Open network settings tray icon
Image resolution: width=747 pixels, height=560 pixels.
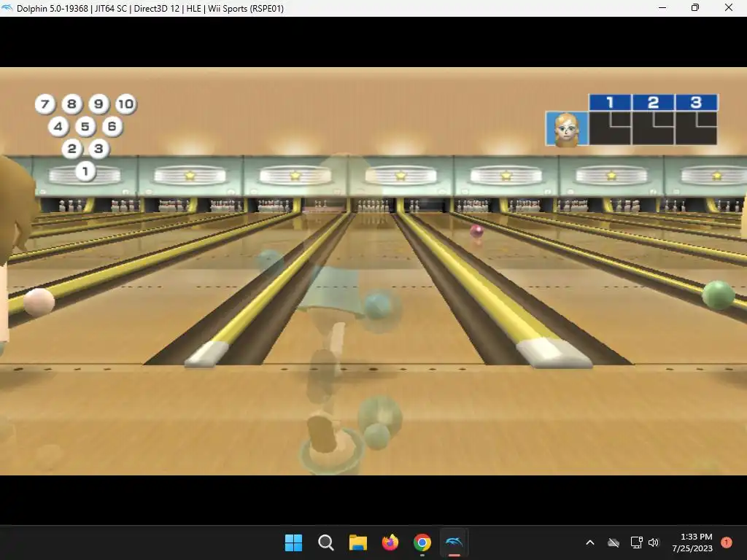coord(636,542)
